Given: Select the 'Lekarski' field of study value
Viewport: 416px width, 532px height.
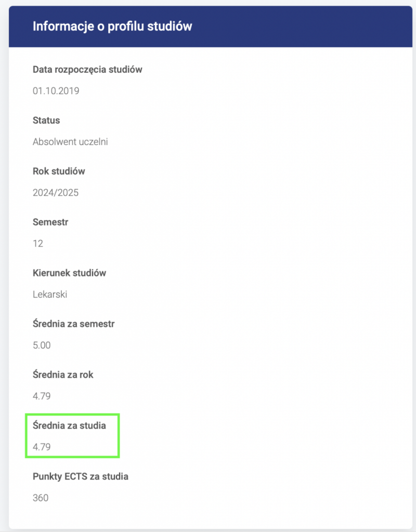Looking at the screenshot, I should pos(50,295).
